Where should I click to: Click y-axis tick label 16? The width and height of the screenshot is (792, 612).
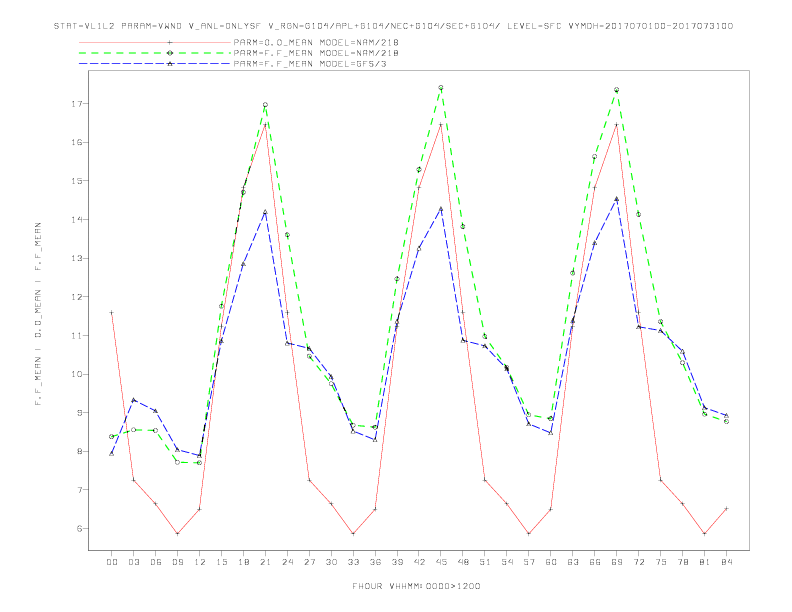[77, 142]
